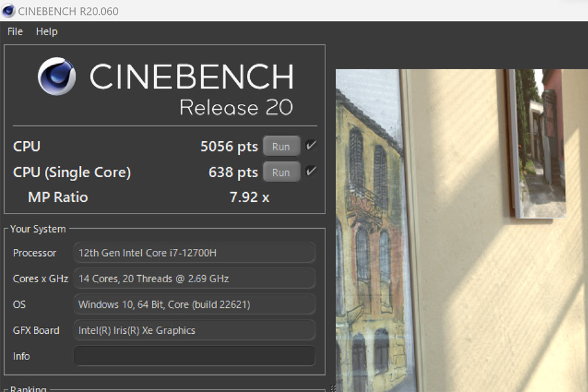Click the framed street painting on wall

[x=538, y=142]
